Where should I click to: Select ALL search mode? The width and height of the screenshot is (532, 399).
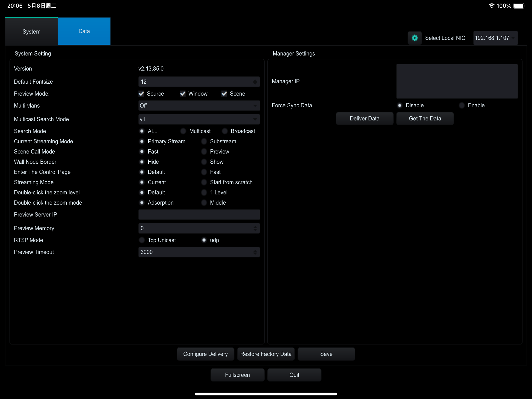coord(142,131)
